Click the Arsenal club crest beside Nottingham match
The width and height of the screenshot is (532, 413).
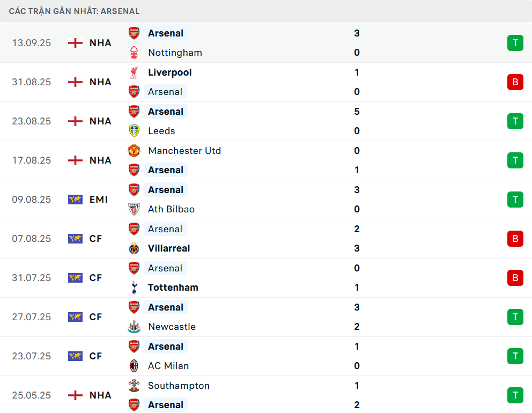(134, 33)
